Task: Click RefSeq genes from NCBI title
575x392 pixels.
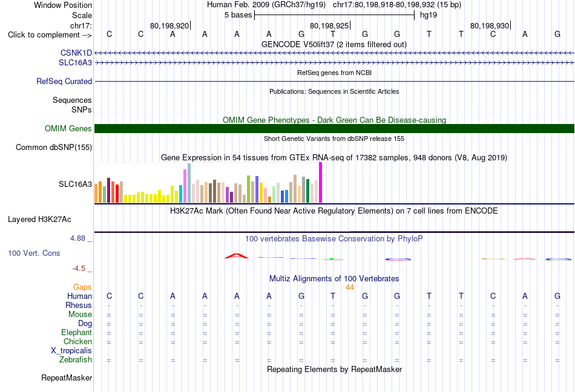Action: (x=334, y=73)
